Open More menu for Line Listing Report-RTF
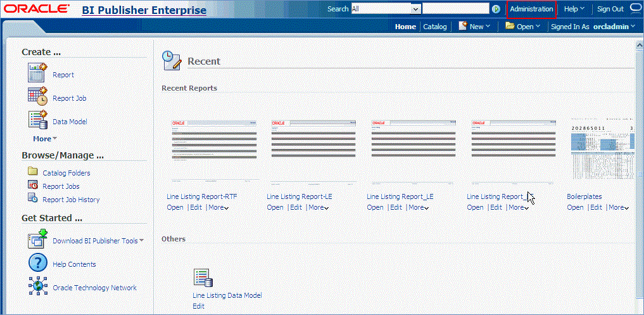644x315 pixels. pos(218,208)
